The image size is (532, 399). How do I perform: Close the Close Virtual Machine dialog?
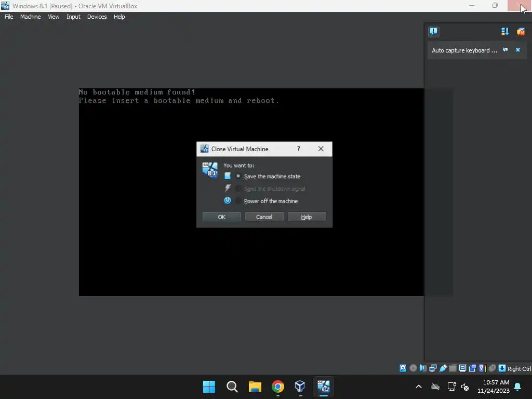(x=321, y=149)
